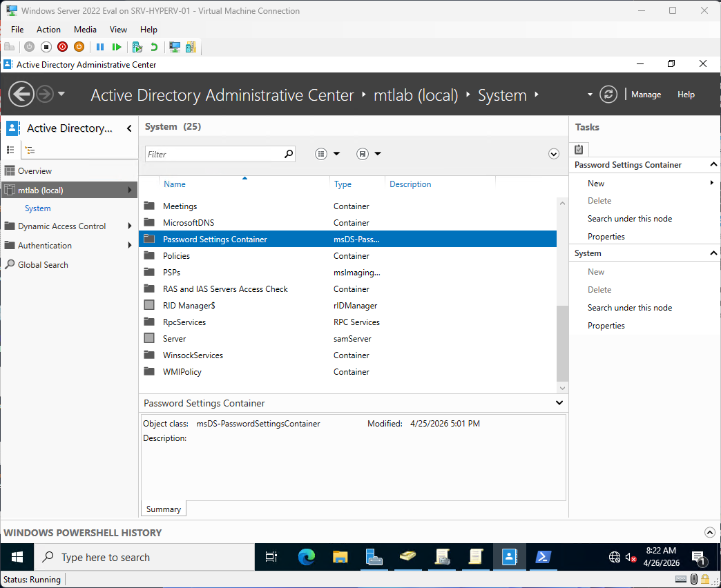Select Overview in the navigation pane

[69, 171]
